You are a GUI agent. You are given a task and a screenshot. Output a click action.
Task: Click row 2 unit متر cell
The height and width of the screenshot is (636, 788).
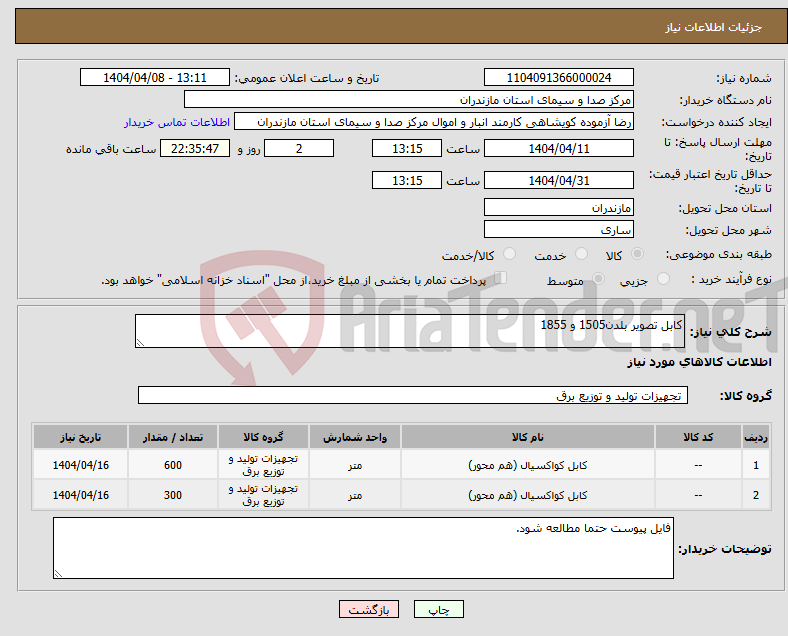click(x=355, y=495)
